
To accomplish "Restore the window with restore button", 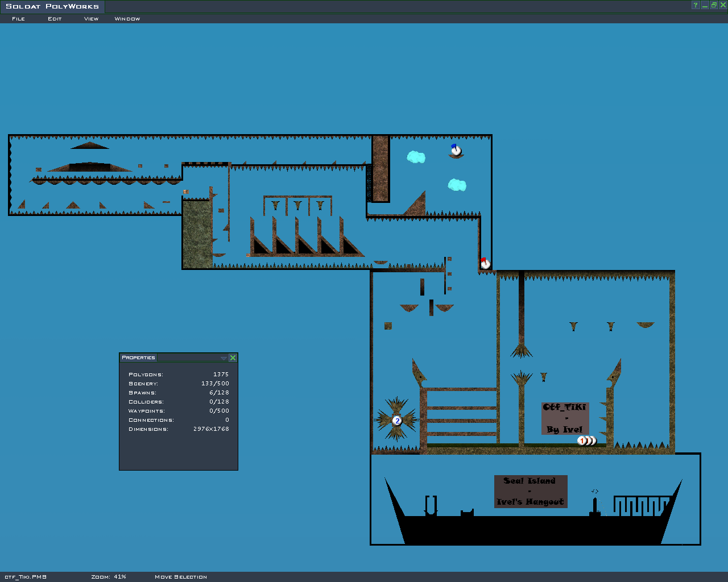I will point(714,5).
